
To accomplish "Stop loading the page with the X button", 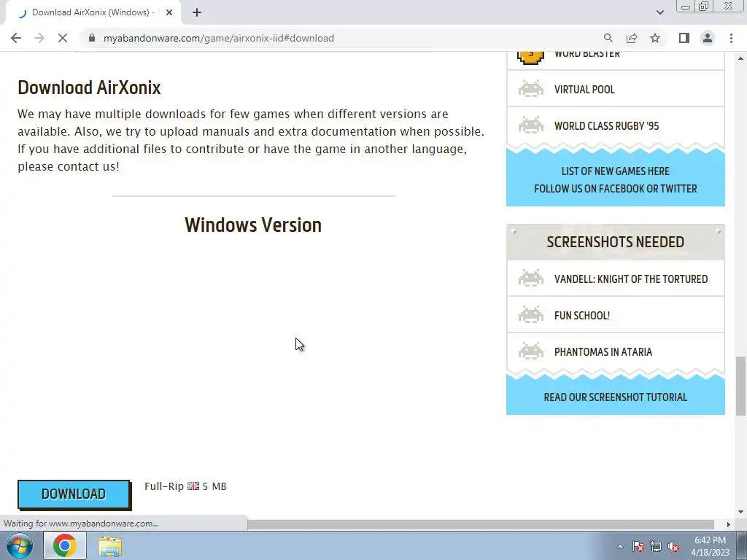I will 63,38.
